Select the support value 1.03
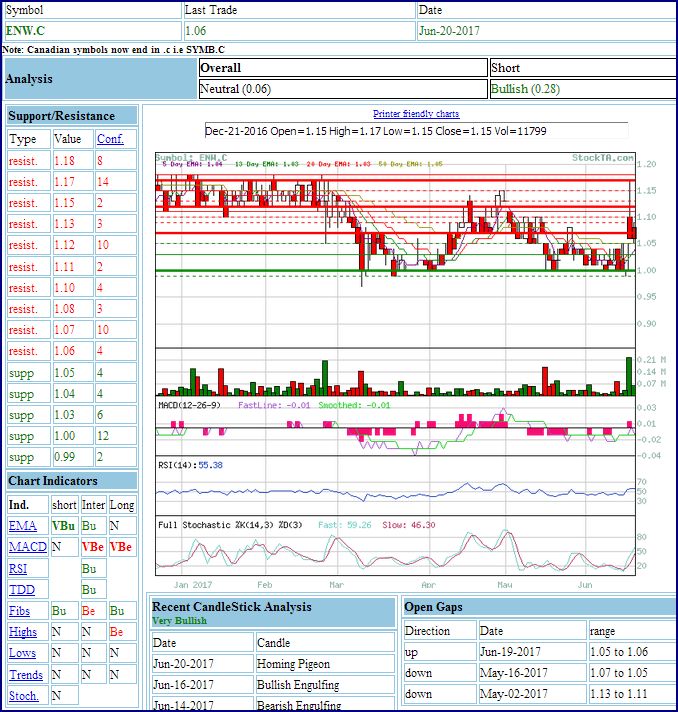The image size is (678, 712). pyautogui.click(x=64, y=415)
